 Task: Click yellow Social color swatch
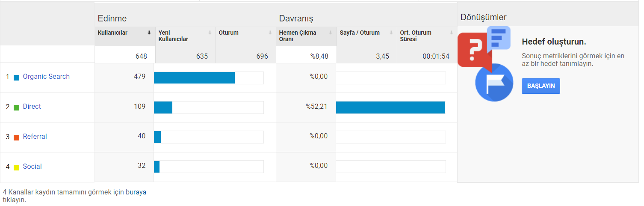pyautogui.click(x=17, y=167)
